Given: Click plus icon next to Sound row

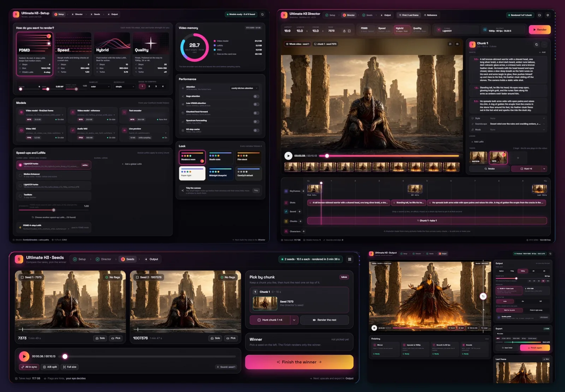Looking at the screenshot, I should pos(299,212).
